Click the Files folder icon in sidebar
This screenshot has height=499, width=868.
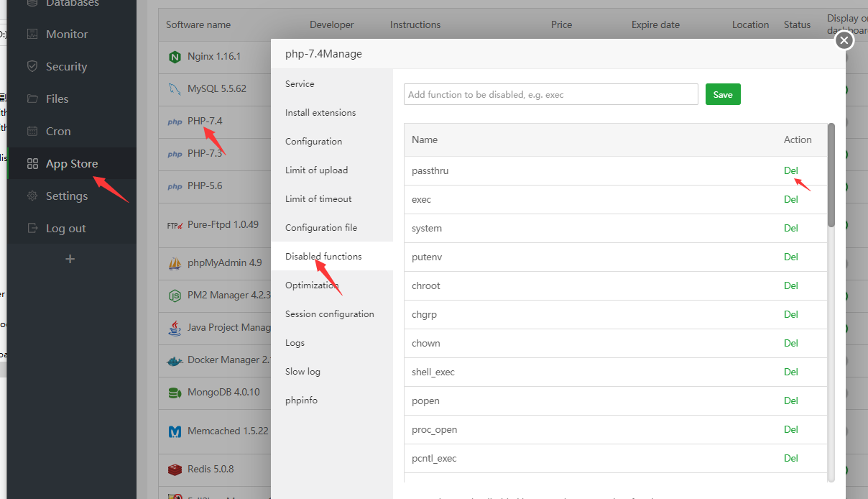pos(32,99)
